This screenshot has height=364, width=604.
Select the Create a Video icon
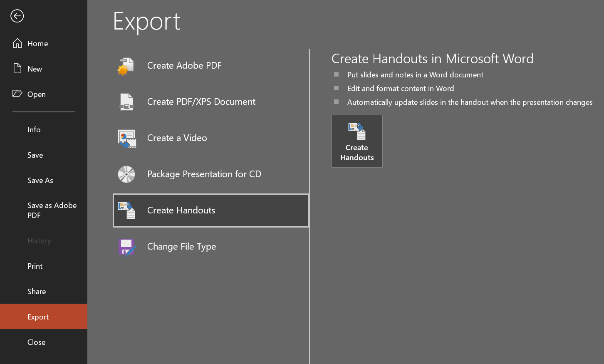coord(126,138)
